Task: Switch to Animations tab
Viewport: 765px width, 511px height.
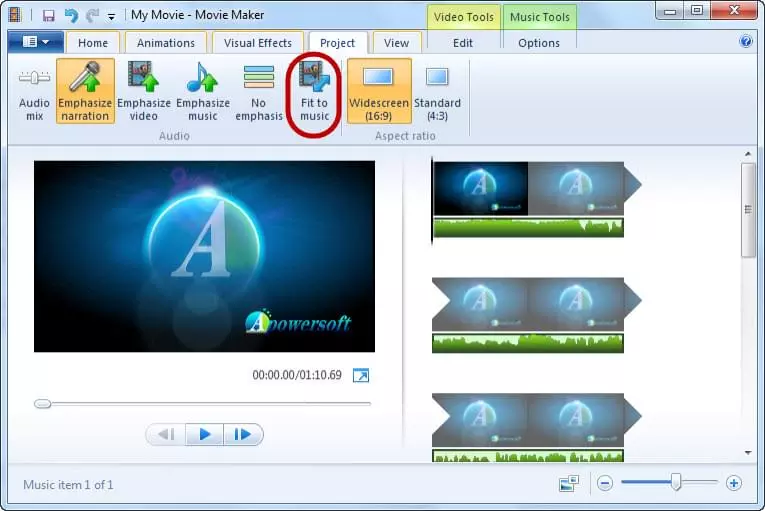Action: 166,43
